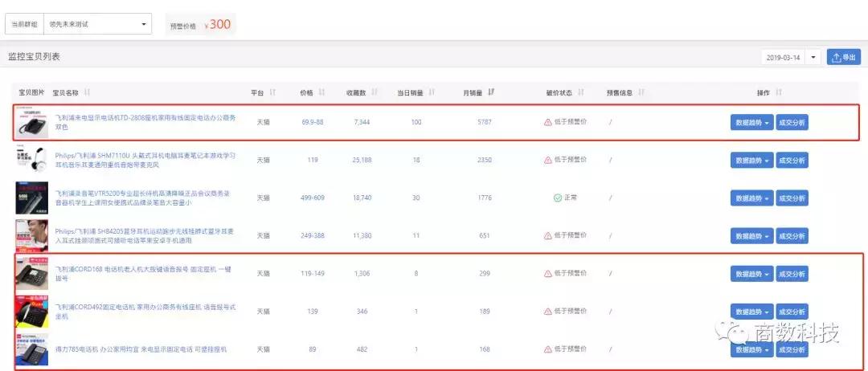The image size is (868, 371).
Task: Click the 导出 export button
Action: [844, 58]
